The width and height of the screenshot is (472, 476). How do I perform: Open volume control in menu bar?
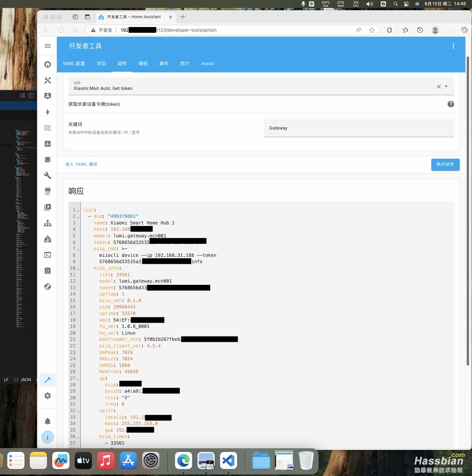[369, 4]
